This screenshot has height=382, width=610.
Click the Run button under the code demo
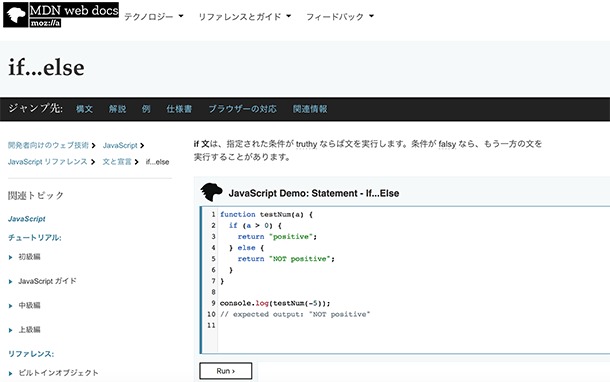pyautogui.click(x=226, y=371)
